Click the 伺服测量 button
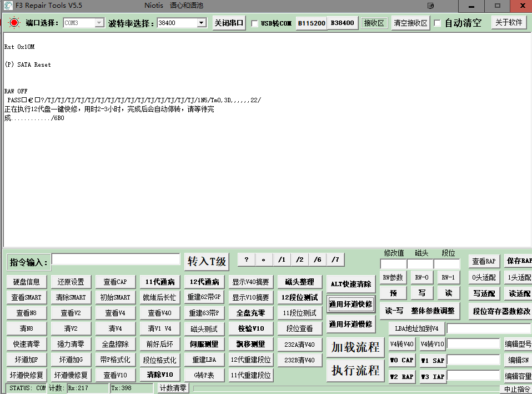 point(204,345)
